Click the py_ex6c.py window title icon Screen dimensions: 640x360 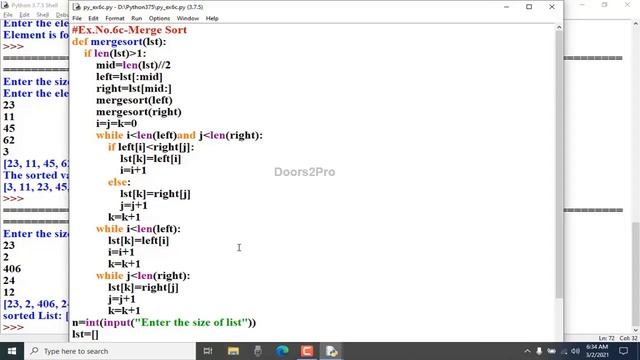point(76,7)
